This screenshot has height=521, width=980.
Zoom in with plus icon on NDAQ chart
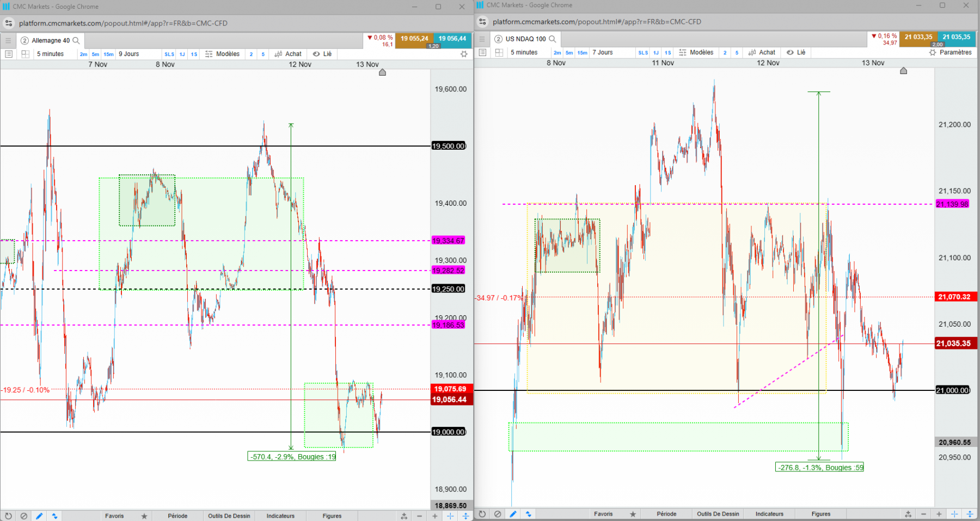(x=939, y=514)
